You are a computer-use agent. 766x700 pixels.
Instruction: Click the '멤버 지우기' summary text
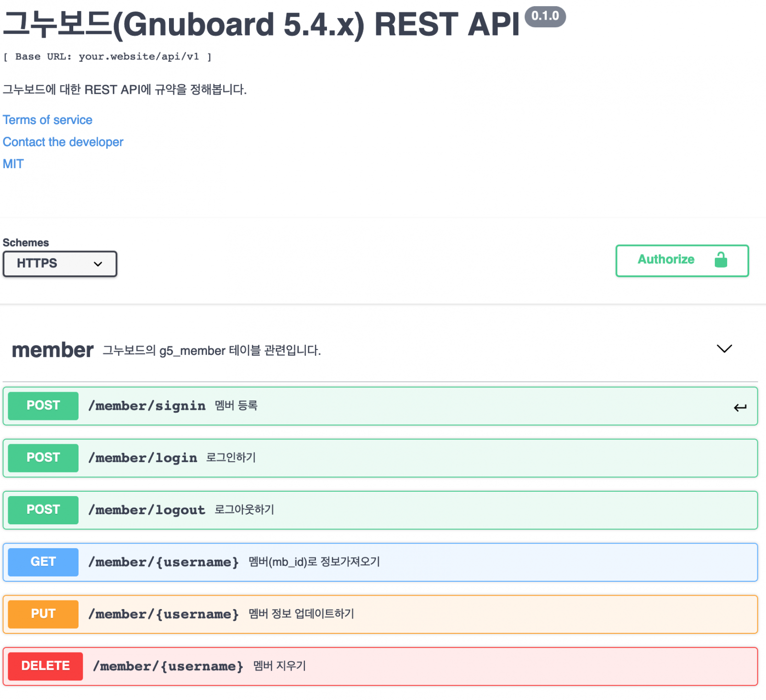(280, 666)
